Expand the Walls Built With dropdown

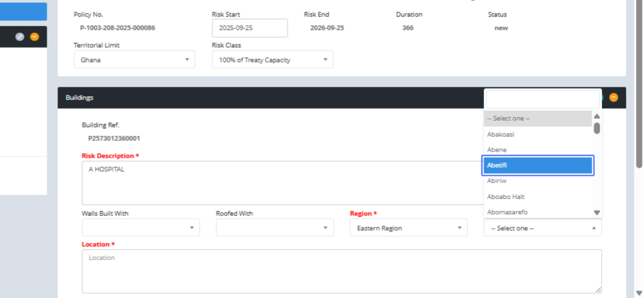tap(141, 228)
